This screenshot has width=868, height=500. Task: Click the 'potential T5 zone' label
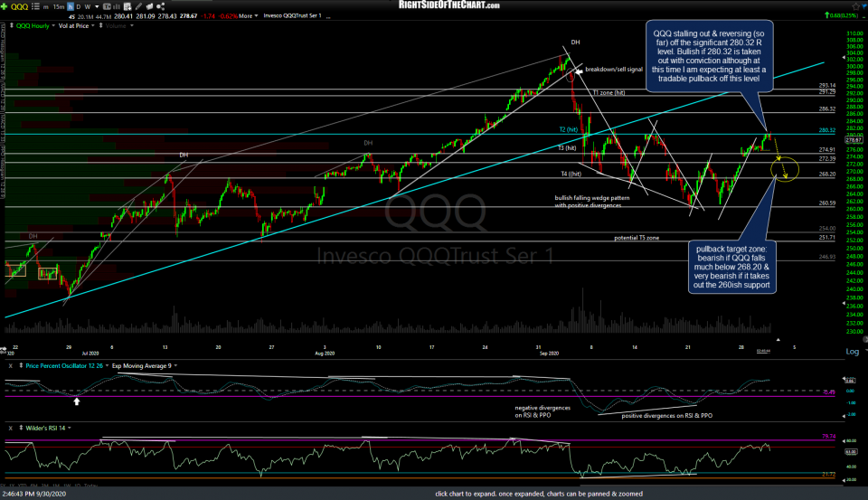[x=637, y=238]
